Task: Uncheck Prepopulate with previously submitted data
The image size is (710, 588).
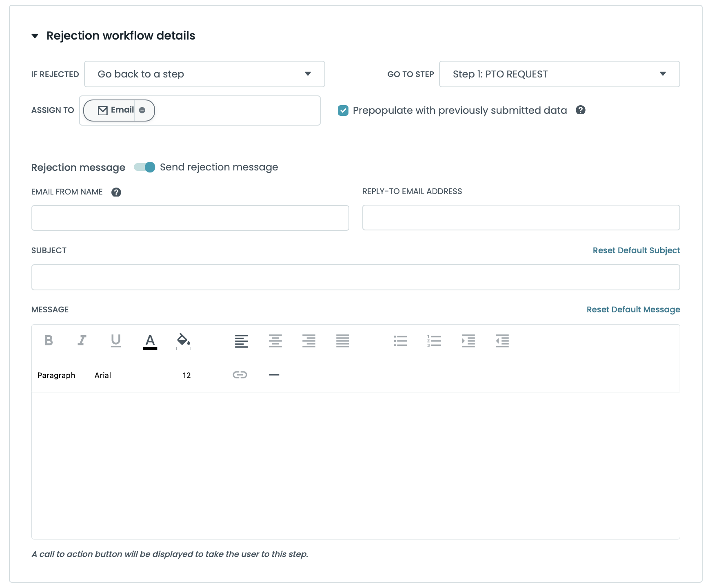Action: click(x=343, y=111)
